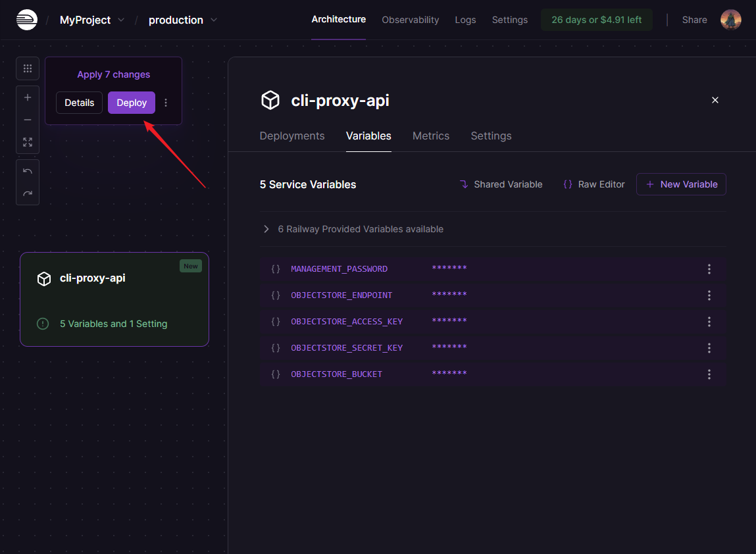This screenshot has height=554, width=756.
Task: Undo the last canvas change
Action: tap(28, 171)
